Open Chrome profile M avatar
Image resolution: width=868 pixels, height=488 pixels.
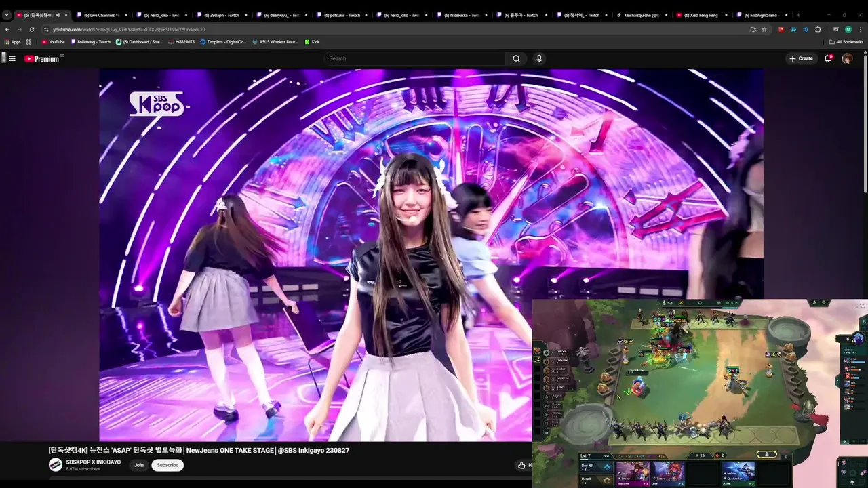pyautogui.click(x=848, y=30)
